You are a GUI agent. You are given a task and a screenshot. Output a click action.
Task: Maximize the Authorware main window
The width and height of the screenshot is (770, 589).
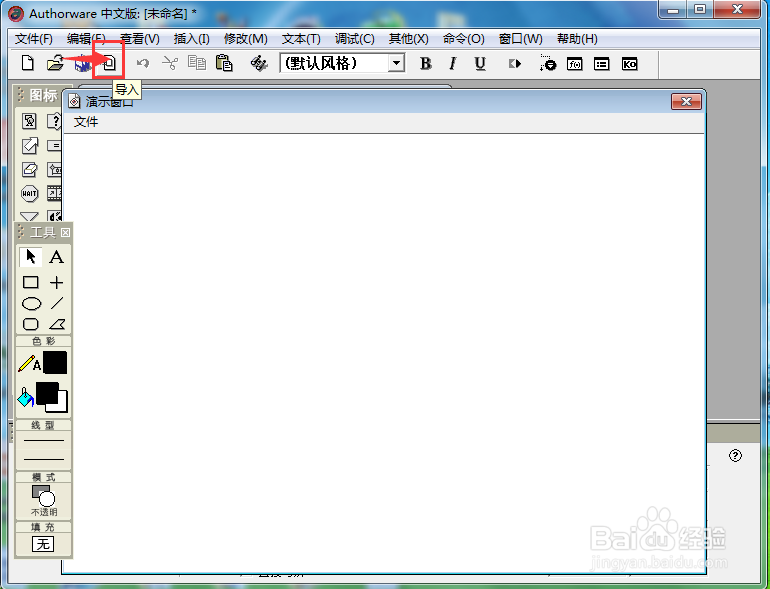(700, 9)
